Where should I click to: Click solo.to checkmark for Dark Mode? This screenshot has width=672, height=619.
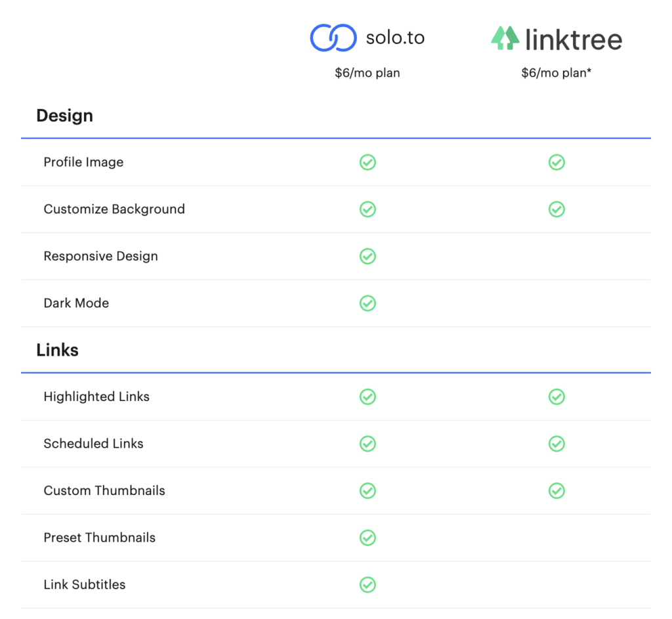tap(367, 303)
